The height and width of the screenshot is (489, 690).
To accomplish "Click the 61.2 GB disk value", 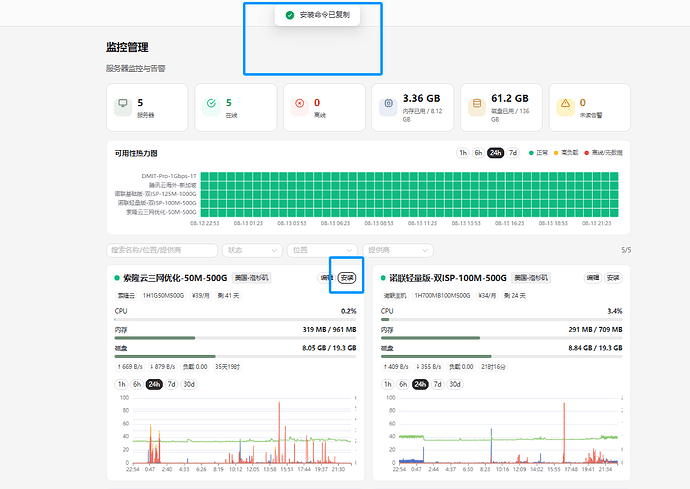I will pos(510,98).
